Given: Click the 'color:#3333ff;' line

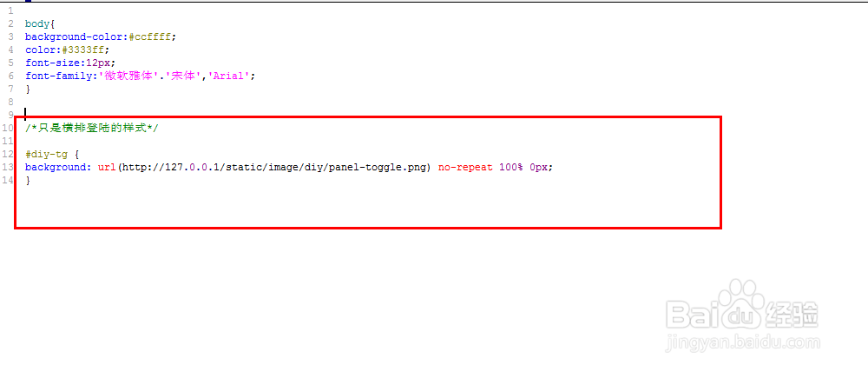Looking at the screenshot, I should pyautogui.click(x=68, y=50).
